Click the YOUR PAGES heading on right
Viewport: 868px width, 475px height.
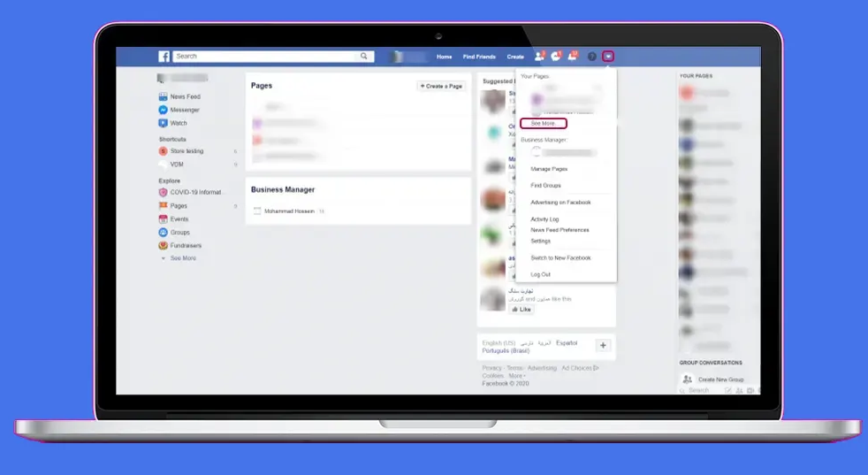pos(696,76)
